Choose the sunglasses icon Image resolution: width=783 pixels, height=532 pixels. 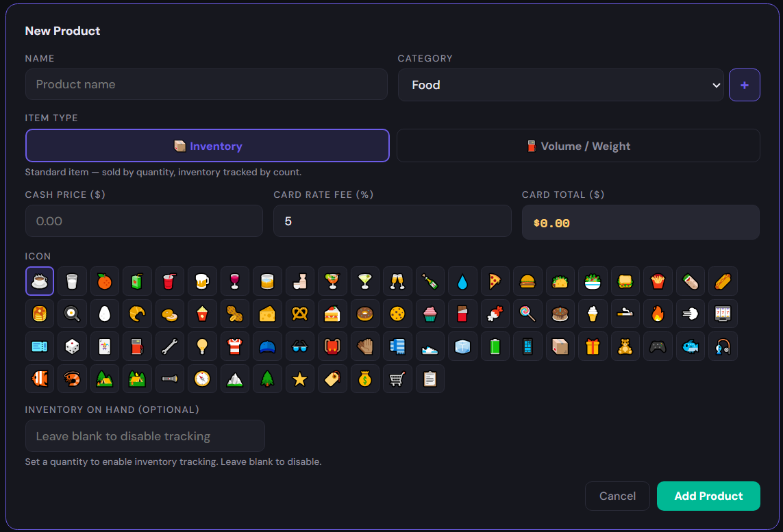point(299,346)
